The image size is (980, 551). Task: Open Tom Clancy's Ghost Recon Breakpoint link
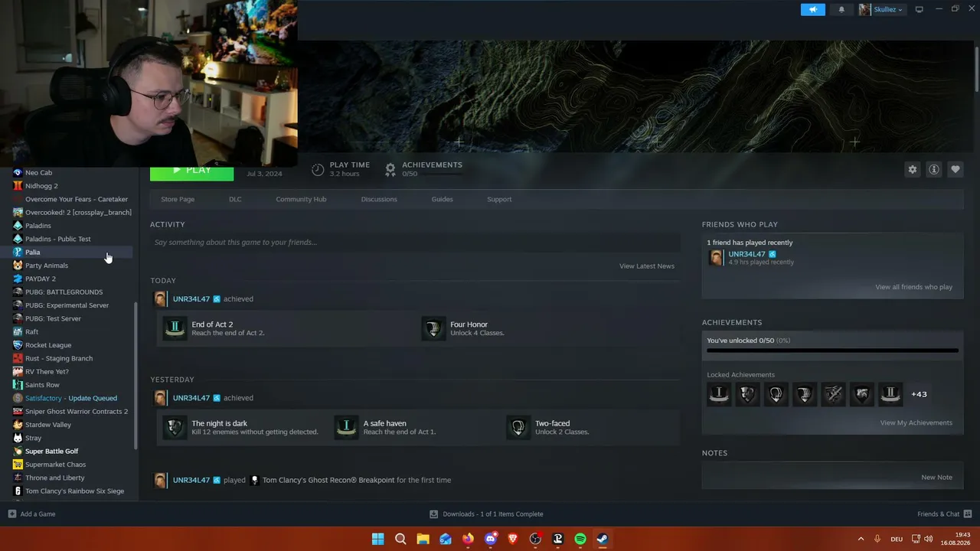point(328,480)
